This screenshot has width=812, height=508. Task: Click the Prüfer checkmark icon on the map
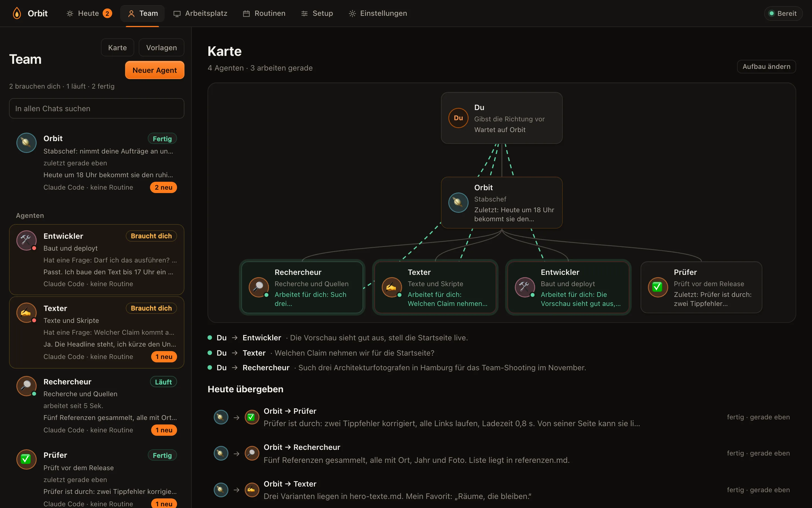tap(658, 287)
